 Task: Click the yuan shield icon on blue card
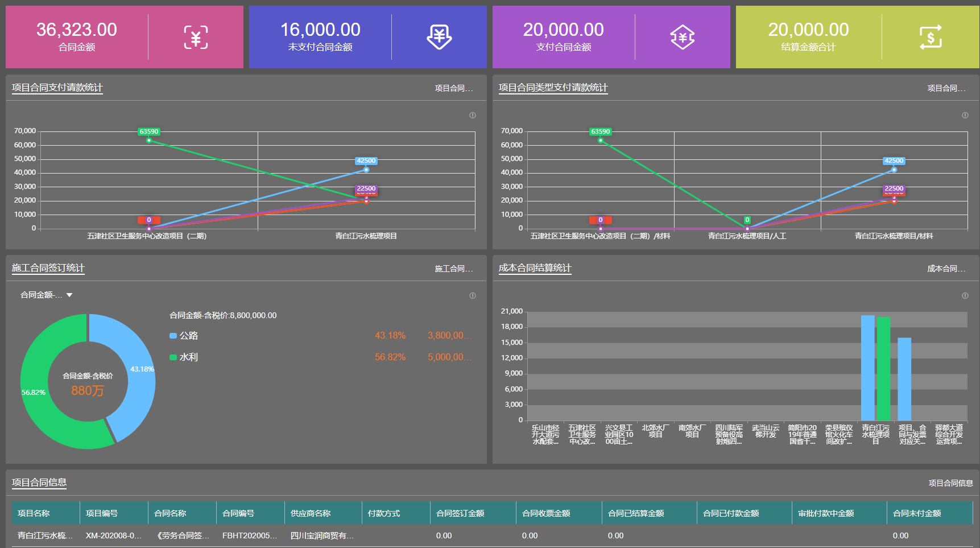tap(439, 38)
